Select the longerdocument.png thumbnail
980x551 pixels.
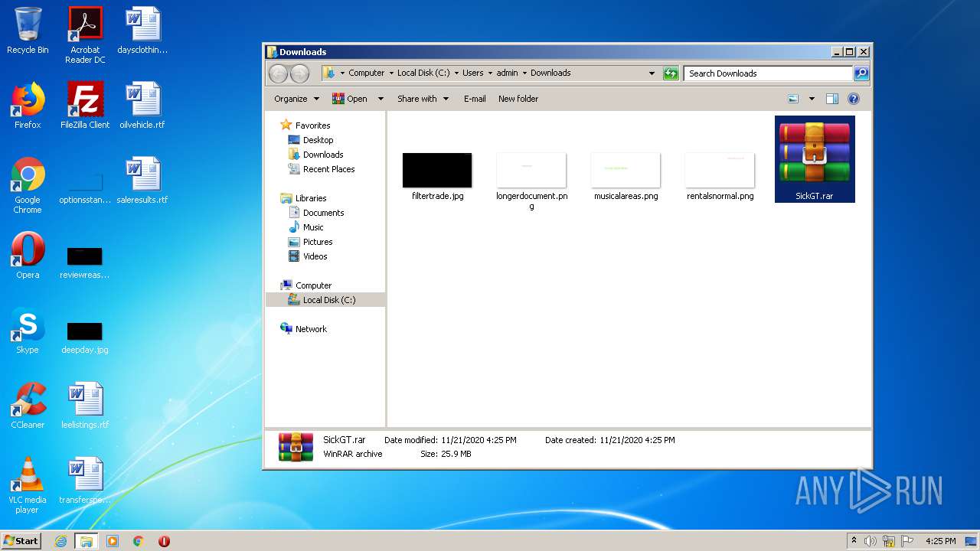pos(531,181)
